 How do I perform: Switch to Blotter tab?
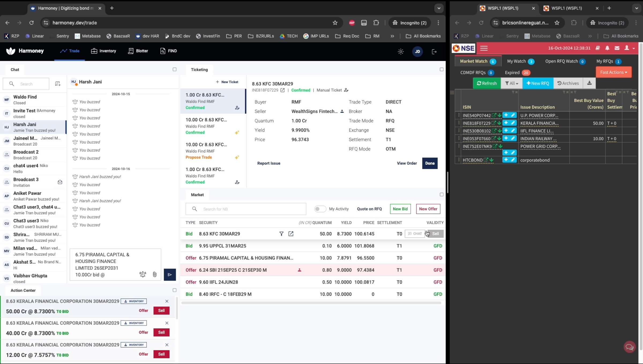pos(138,51)
